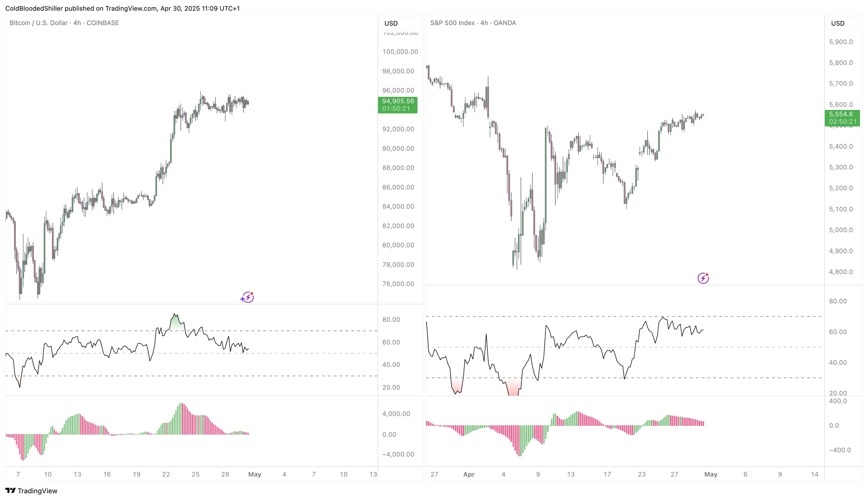Click the 100,000.00 level on the Bitcoin price axis
The width and height of the screenshot is (868, 500).
[x=400, y=52]
